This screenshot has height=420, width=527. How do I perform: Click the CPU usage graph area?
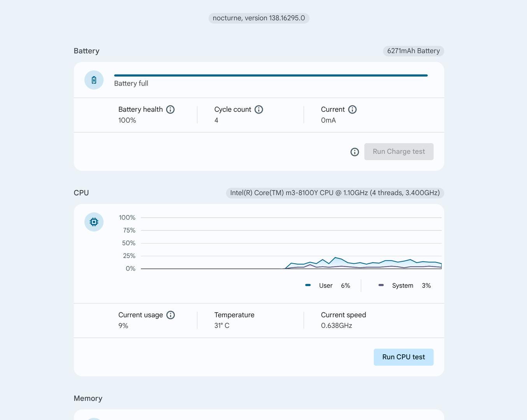click(x=291, y=243)
